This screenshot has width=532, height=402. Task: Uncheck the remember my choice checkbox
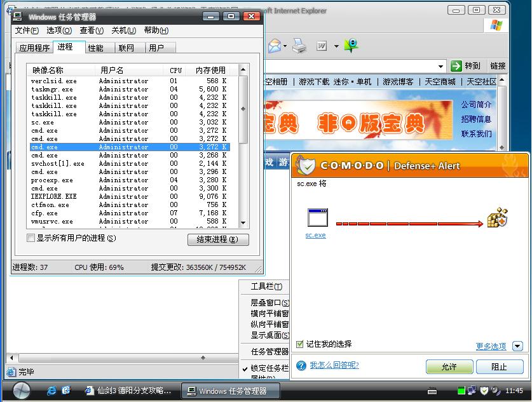pos(299,344)
